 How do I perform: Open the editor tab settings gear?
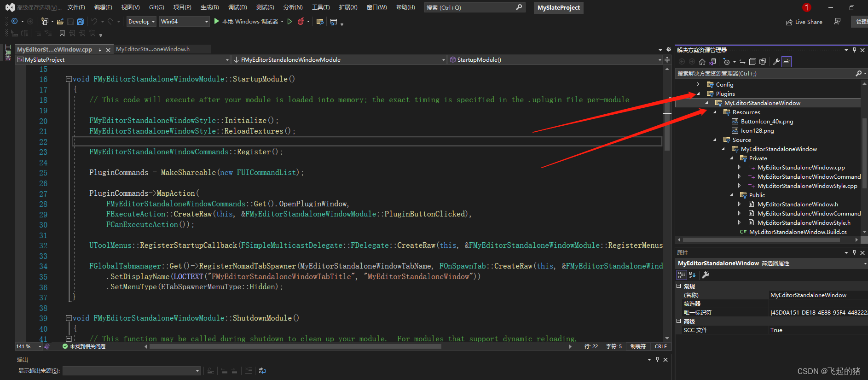[x=668, y=50]
